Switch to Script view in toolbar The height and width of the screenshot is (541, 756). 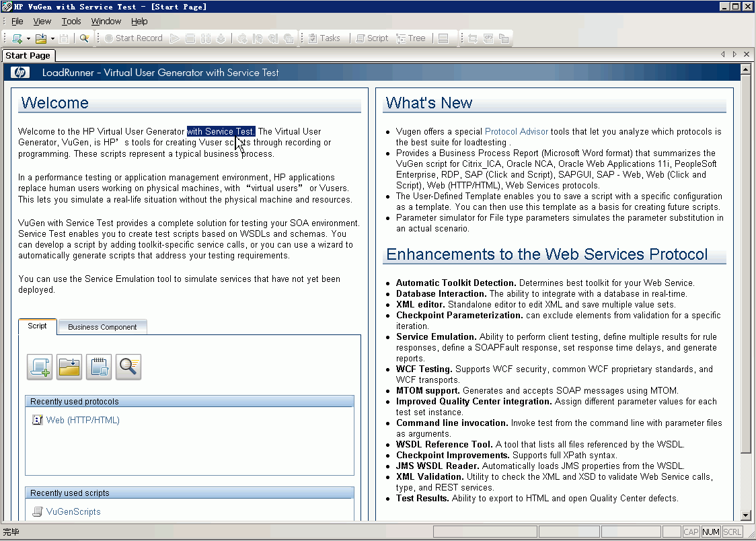[372, 38]
